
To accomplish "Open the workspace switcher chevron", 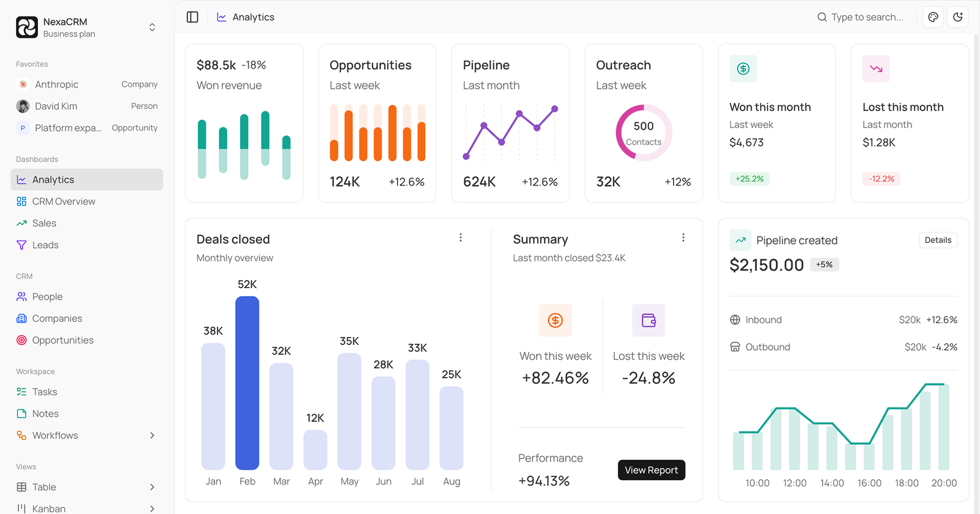I will tap(152, 28).
